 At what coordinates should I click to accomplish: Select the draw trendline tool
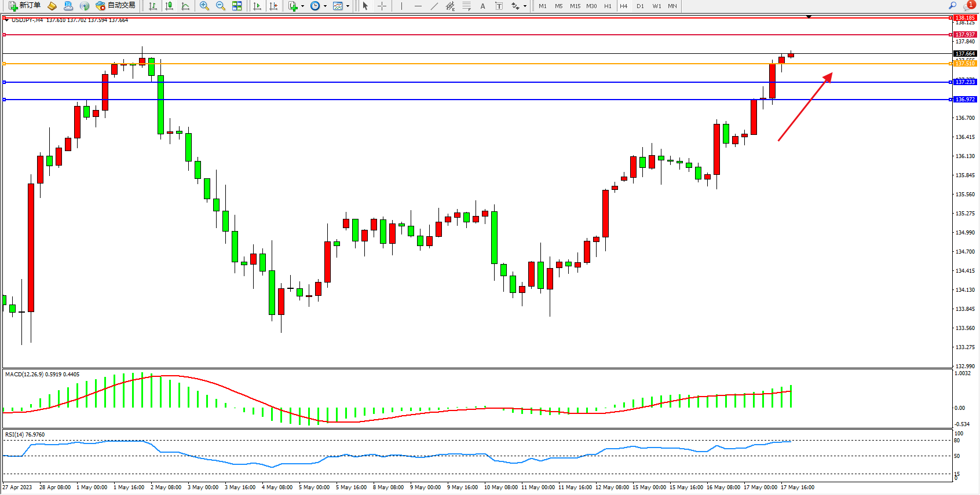434,6
